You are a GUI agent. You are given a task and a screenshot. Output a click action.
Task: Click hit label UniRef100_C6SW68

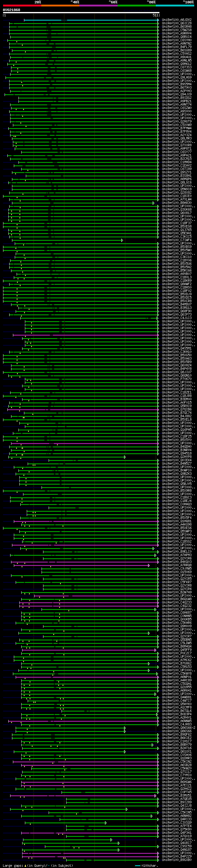coord(176,71)
